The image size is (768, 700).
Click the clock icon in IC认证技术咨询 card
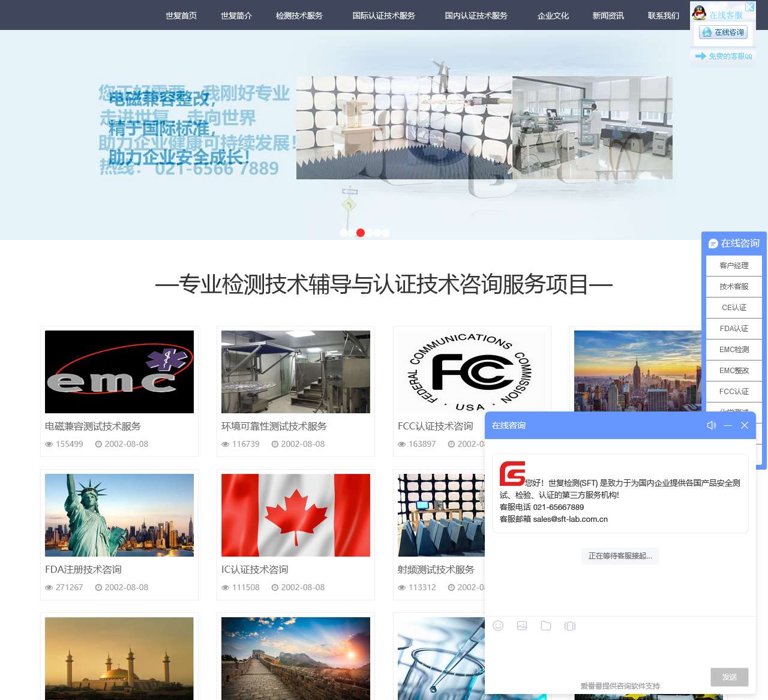point(275,588)
